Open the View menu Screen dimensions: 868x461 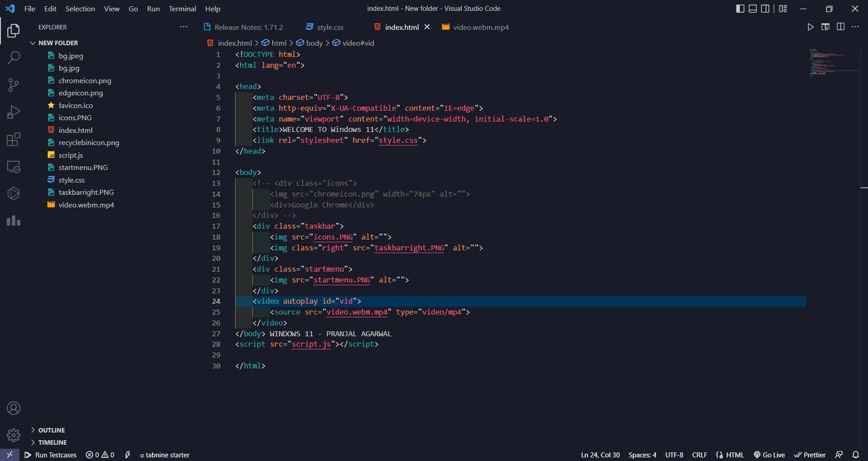(x=112, y=8)
